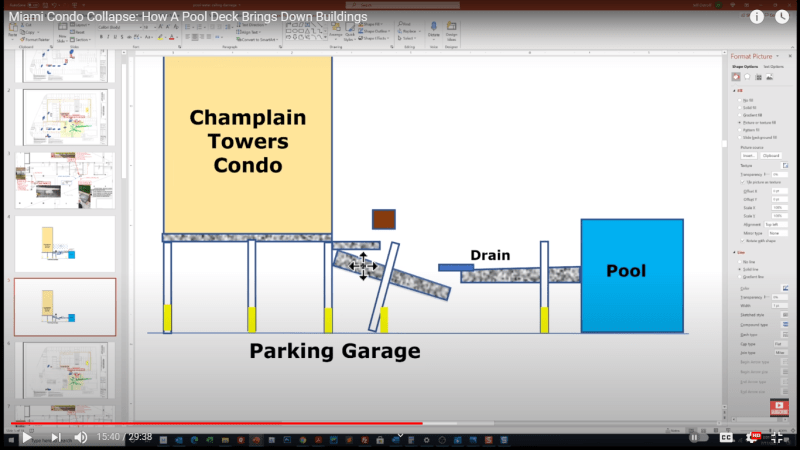Click the Line Color picker button
The image size is (800, 450).
coord(785,288)
